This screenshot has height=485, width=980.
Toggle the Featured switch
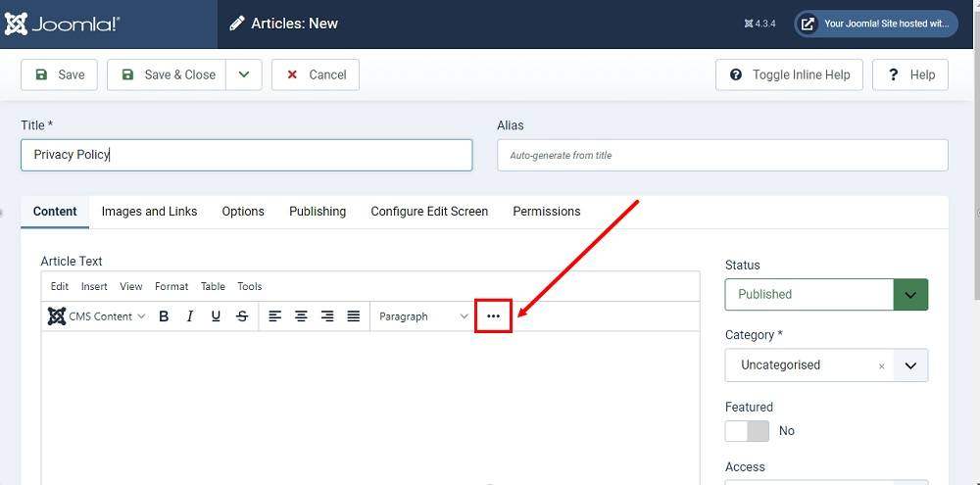click(x=747, y=431)
